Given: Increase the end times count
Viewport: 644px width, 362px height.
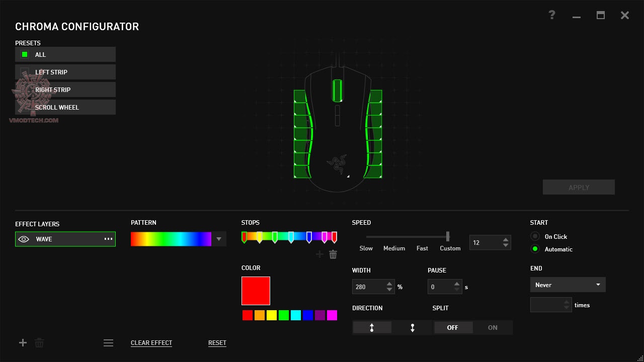Looking at the screenshot, I should tap(567, 302).
